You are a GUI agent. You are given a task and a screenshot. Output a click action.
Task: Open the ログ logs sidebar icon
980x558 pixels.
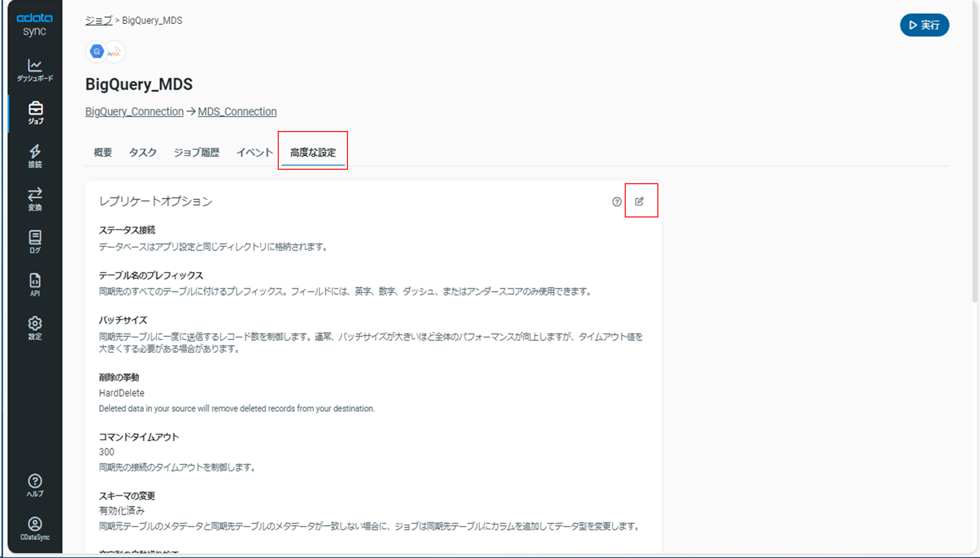[x=35, y=242]
